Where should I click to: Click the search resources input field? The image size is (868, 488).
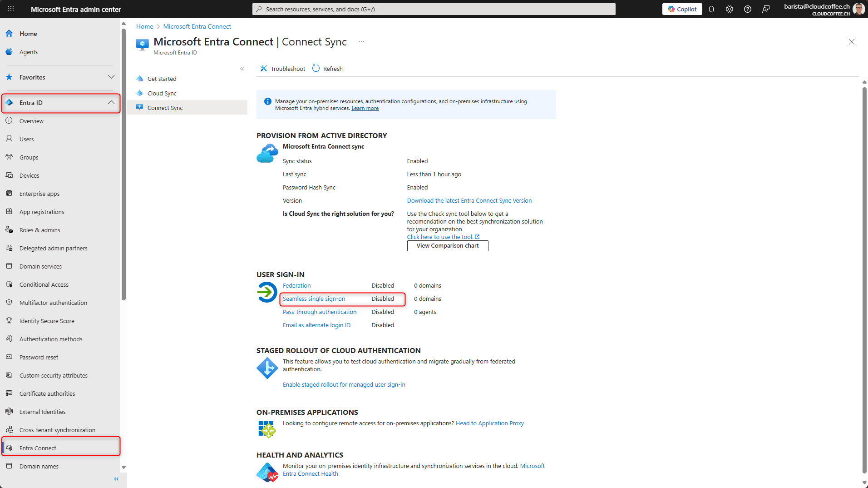click(434, 9)
